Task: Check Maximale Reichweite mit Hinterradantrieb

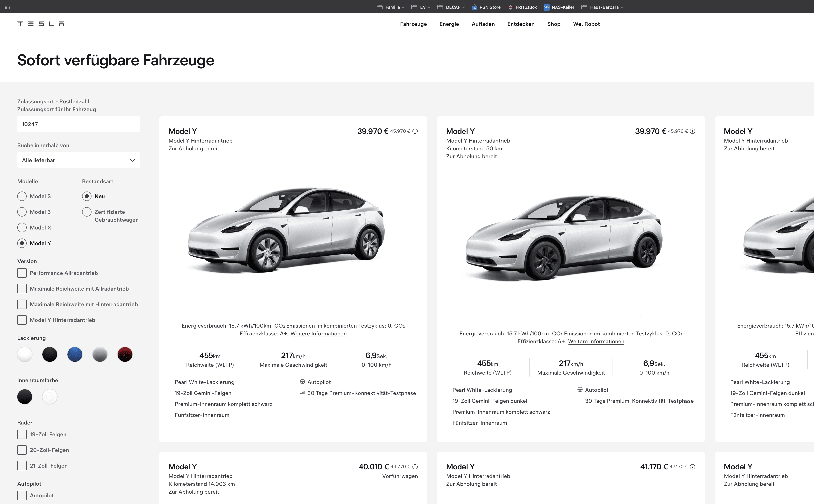Action: 22,304
